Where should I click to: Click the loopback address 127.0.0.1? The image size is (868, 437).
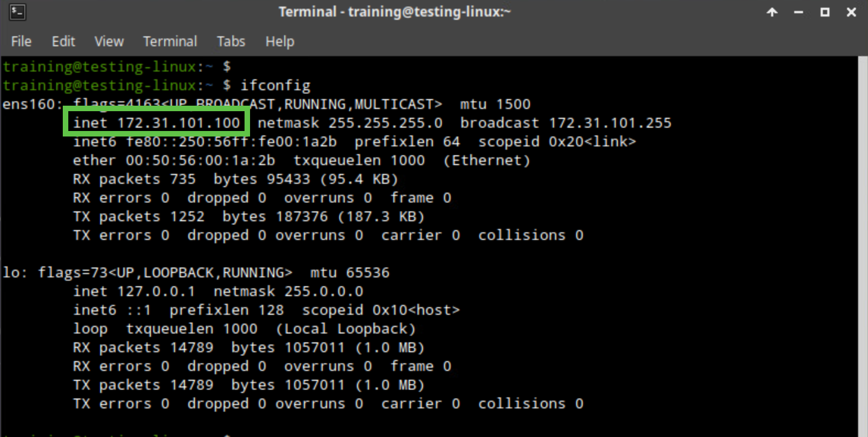[156, 291]
